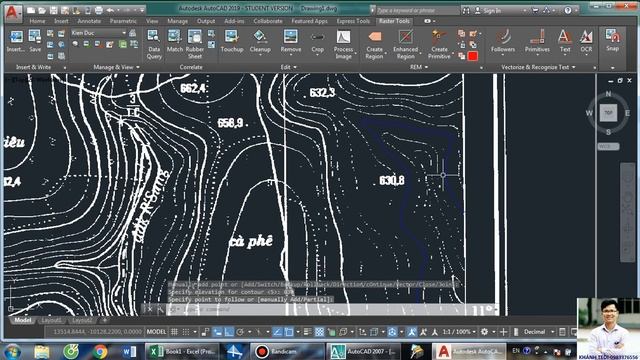Switch to the Home ribbon tab

(37, 21)
